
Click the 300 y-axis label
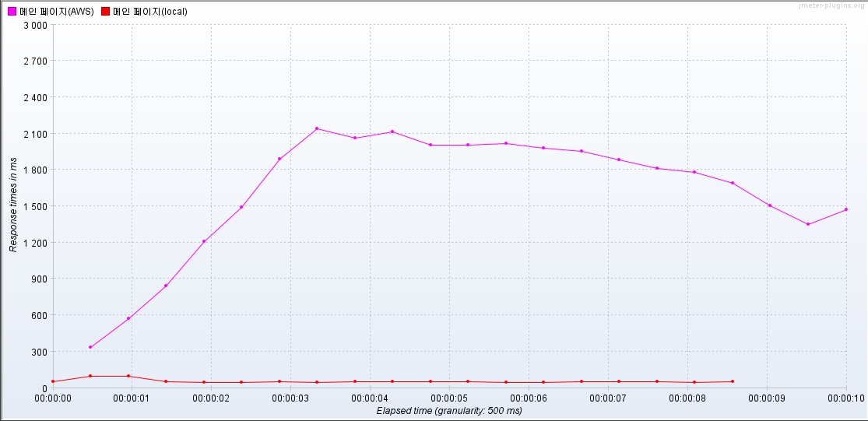point(40,352)
